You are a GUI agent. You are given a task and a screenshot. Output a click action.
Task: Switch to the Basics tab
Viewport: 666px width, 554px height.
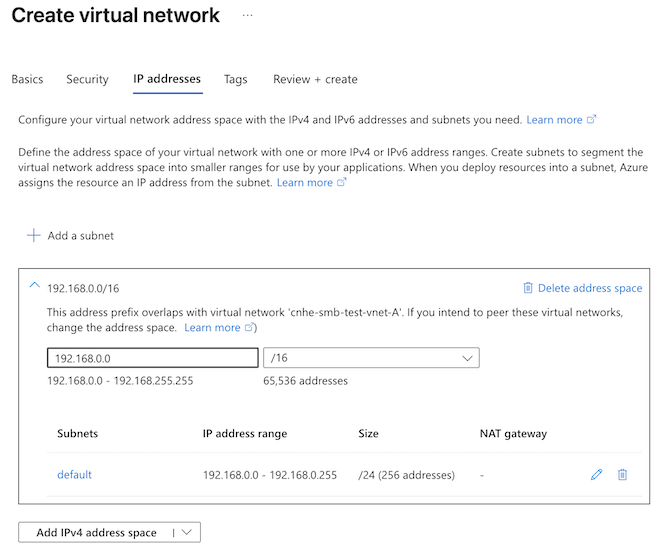tap(27, 79)
